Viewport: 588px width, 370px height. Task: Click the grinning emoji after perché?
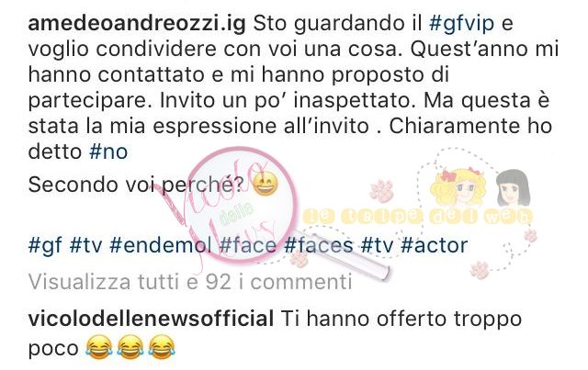click(266, 184)
